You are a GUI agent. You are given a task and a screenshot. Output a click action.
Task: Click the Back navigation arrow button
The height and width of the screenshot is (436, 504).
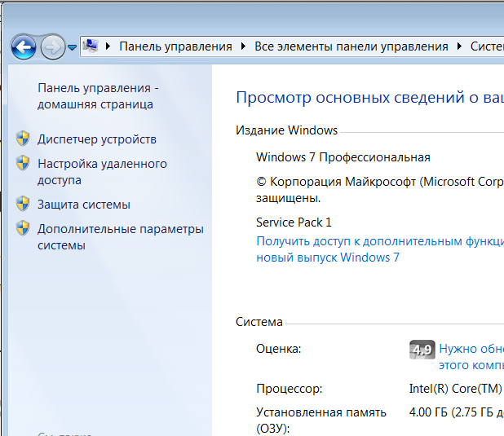click(24, 46)
